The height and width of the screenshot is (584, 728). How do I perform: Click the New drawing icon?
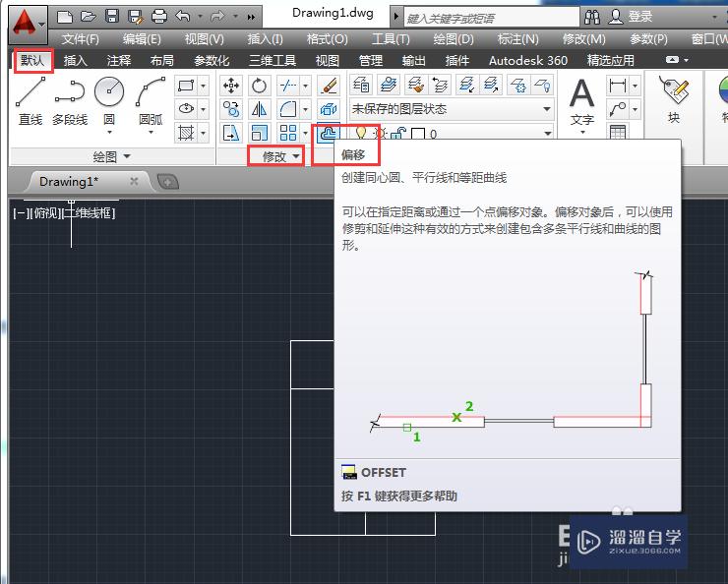[65, 17]
